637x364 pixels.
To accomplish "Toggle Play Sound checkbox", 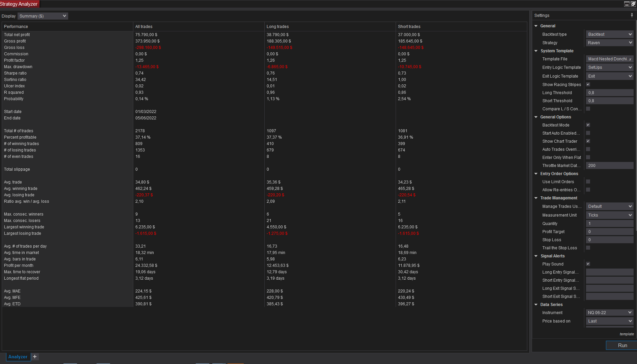I will [x=588, y=264].
